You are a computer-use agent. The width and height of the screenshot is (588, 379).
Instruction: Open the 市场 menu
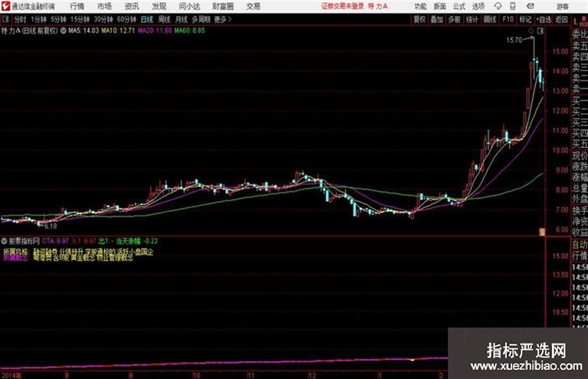point(105,6)
